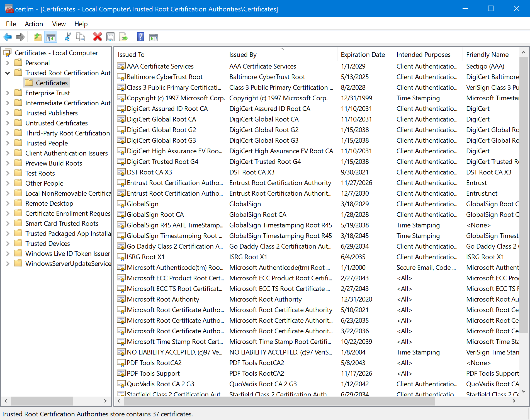Collapse Trusted Root Certification Authorities node
Screen dimensions: 530x420
(x=8, y=73)
